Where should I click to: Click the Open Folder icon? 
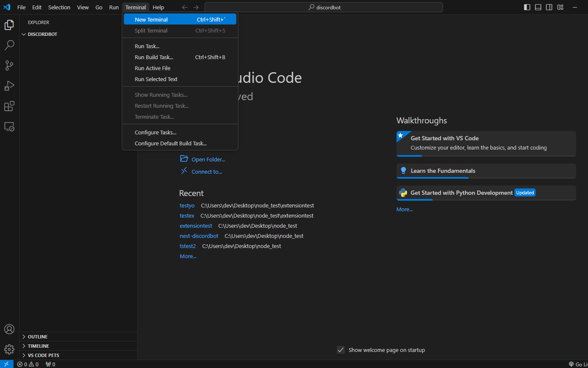pos(184,159)
